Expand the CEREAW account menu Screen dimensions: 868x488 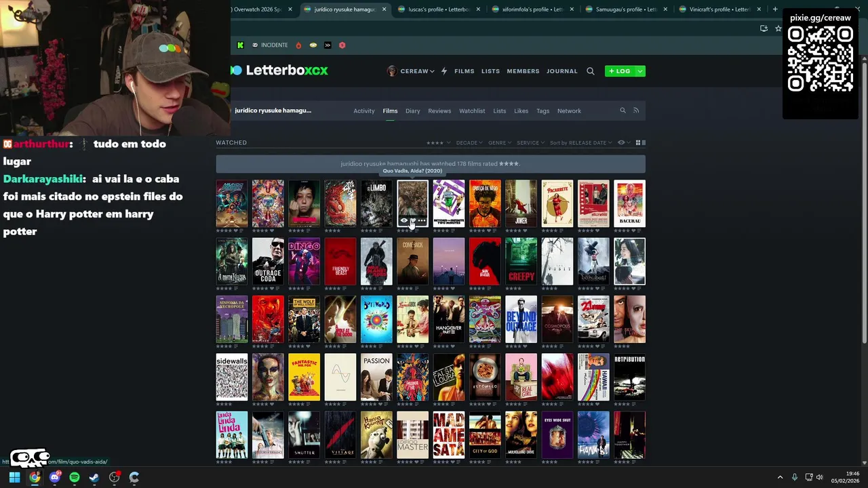[410, 71]
